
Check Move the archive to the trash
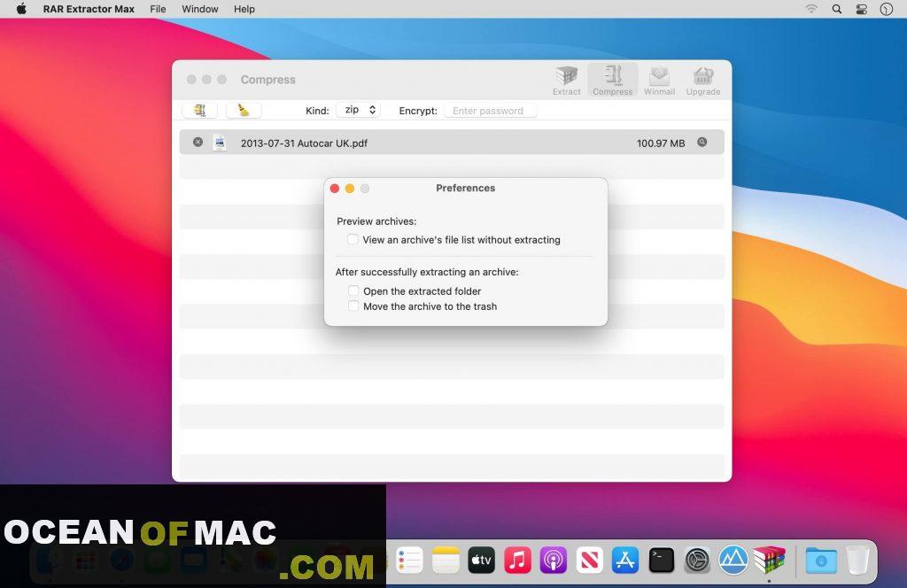353,306
